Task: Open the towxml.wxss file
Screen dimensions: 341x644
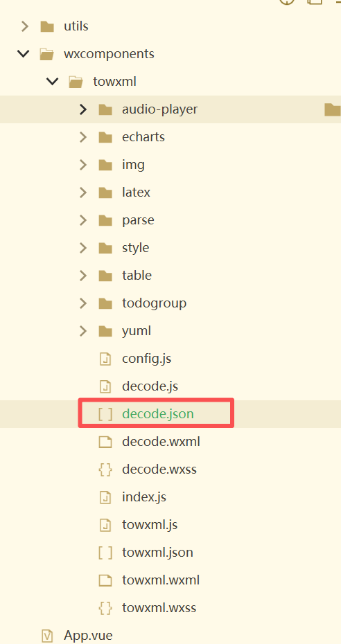Action: pos(159,608)
